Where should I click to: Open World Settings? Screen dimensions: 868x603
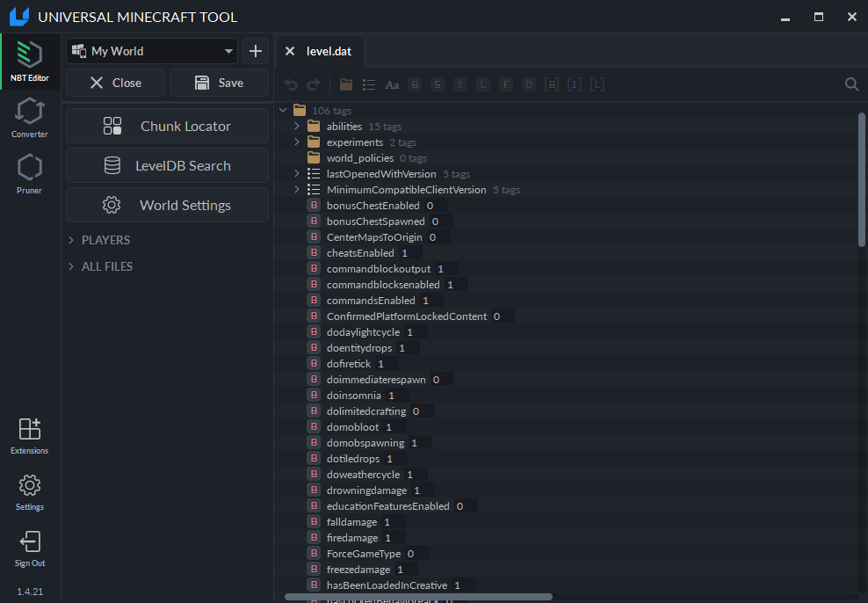[167, 205]
